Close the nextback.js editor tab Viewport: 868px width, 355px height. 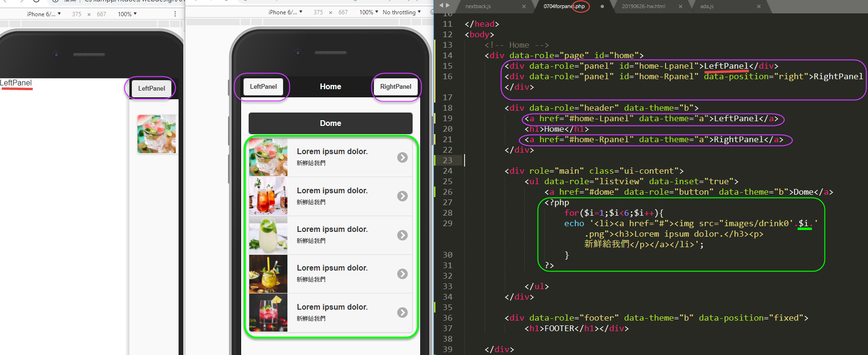(524, 7)
